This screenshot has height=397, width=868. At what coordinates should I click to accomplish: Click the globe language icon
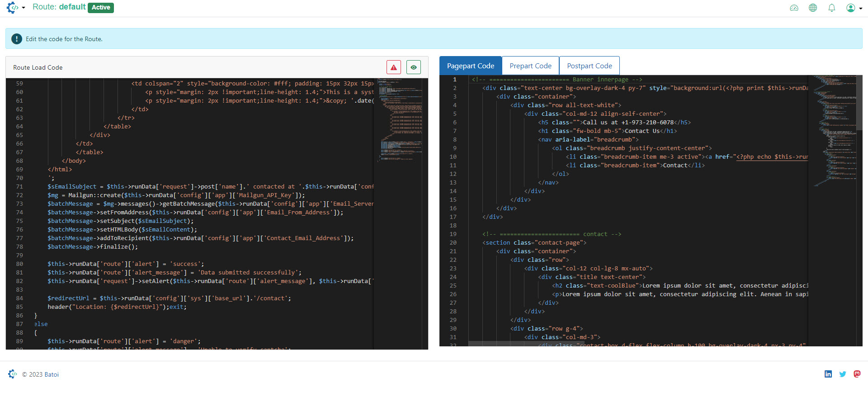(x=813, y=8)
